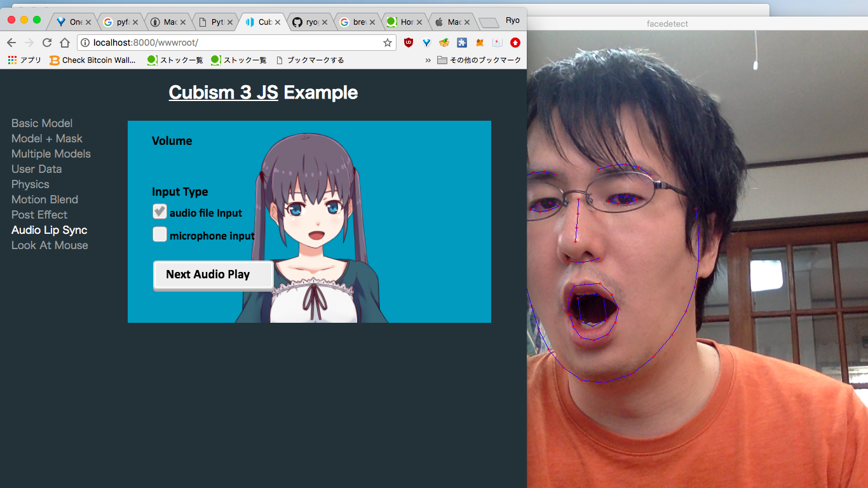This screenshot has width=868, height=488.
Task: Open the browser home page
Action: coord(64,43)
